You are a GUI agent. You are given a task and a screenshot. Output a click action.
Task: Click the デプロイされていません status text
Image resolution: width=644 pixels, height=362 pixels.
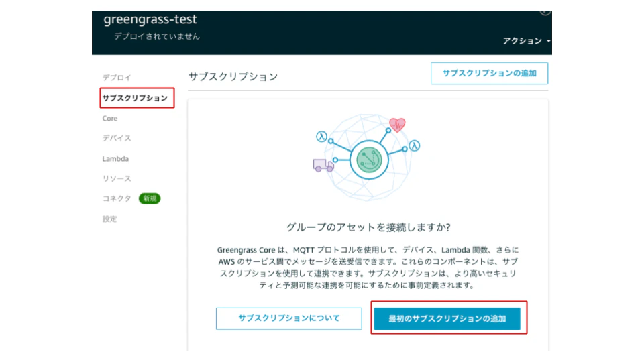157,36
